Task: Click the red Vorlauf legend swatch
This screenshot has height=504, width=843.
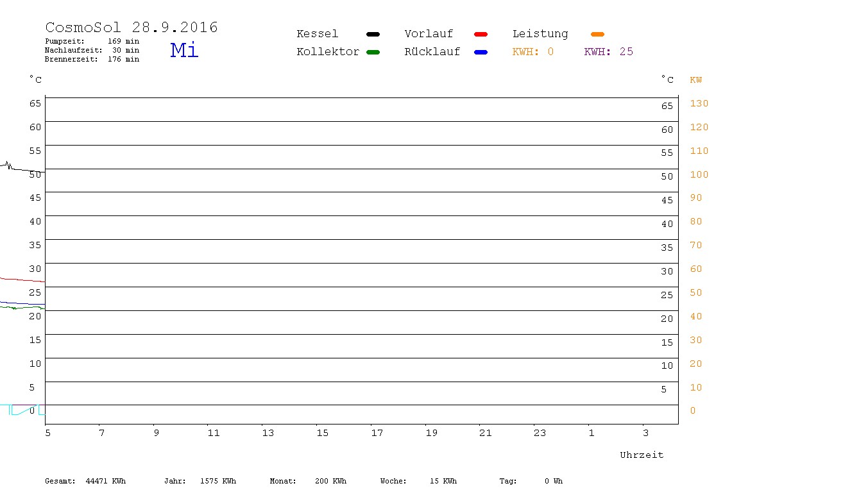Action: [481, 34]
